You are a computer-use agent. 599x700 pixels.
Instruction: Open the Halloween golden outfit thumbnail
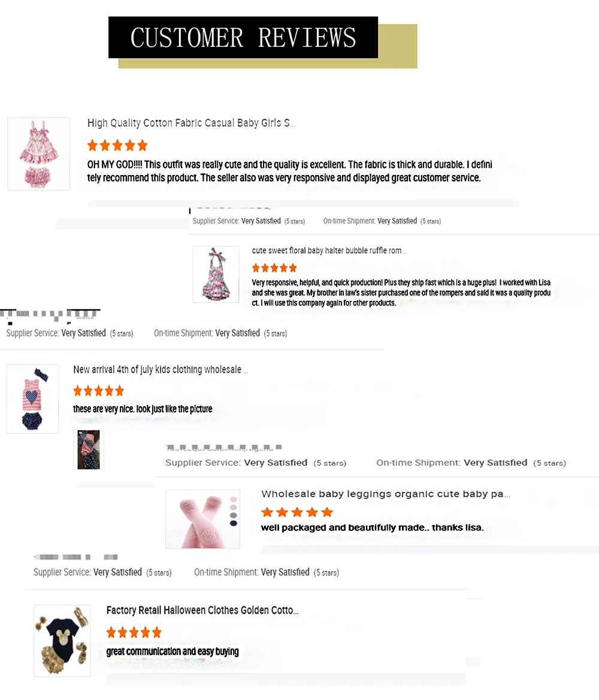(62, 641)
